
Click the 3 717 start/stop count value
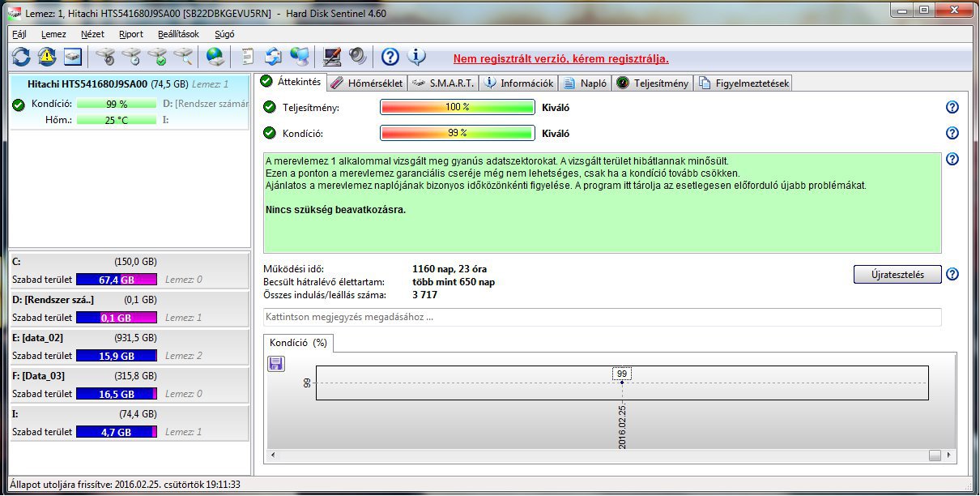pyautogui.click(x=425, y=295)
